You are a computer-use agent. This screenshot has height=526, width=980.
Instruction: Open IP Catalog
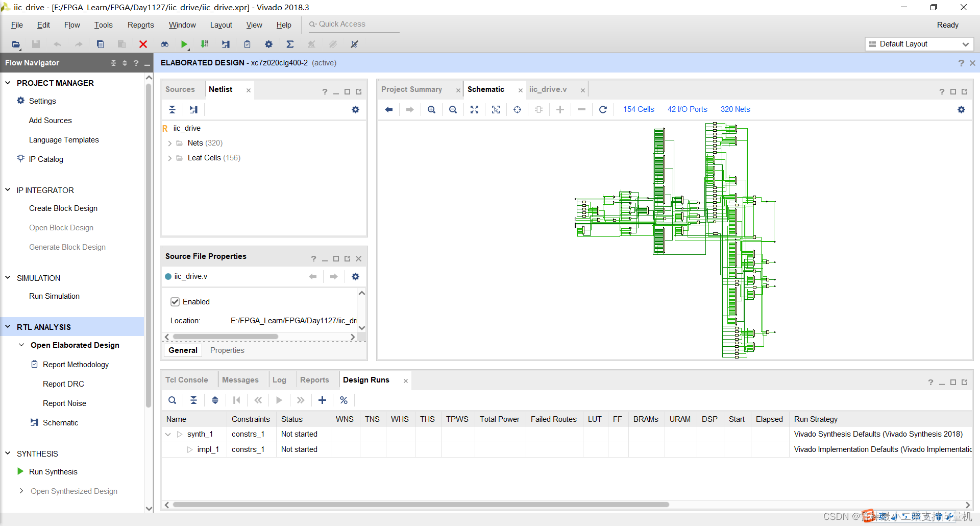(46, 159)
